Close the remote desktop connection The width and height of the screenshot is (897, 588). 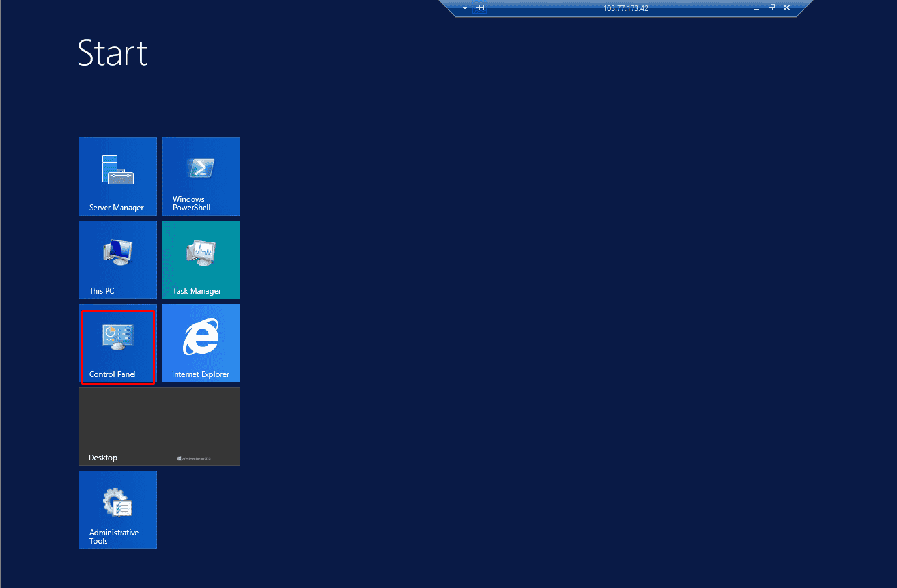point(786,8)
